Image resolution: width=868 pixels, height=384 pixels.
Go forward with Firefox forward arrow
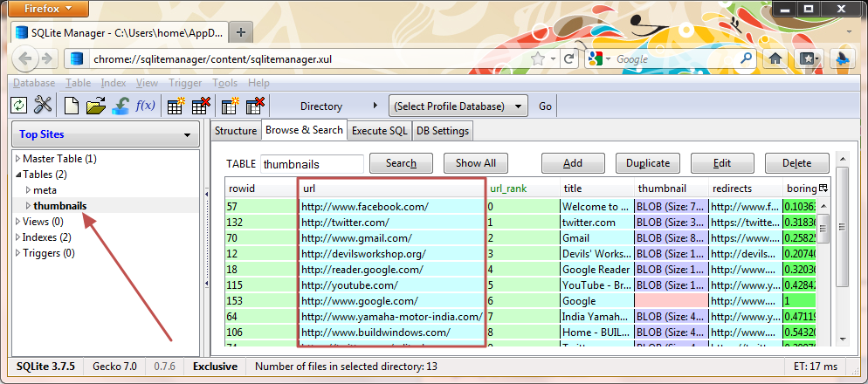[48, 58]
